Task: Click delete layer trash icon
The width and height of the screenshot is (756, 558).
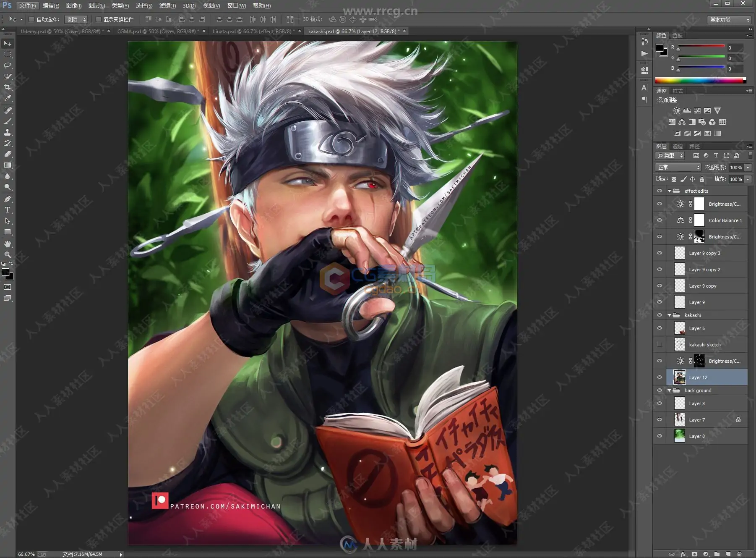Action: [739, 554]
